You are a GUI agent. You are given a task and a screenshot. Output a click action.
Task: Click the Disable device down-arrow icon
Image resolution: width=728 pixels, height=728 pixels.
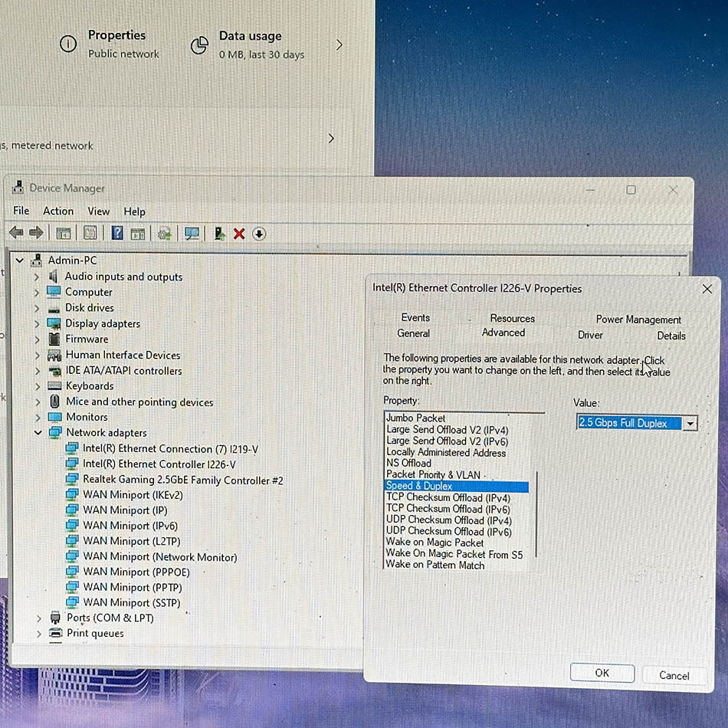(259, 234)
